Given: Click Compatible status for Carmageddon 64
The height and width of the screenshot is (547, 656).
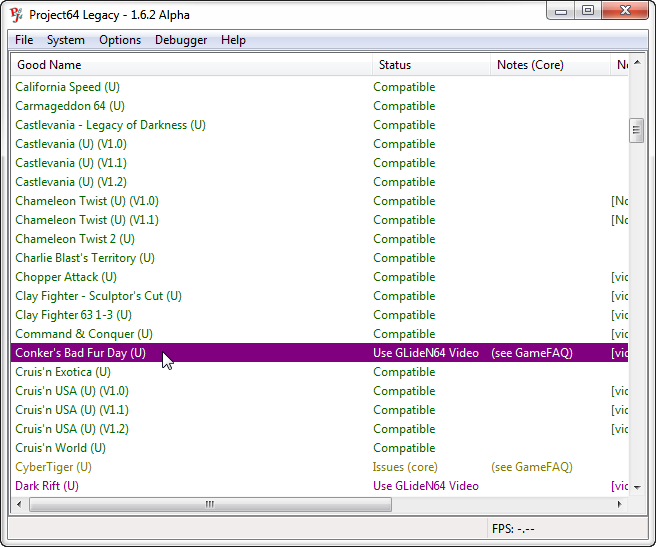Looking at the screenshot, I should pos(404,106).
